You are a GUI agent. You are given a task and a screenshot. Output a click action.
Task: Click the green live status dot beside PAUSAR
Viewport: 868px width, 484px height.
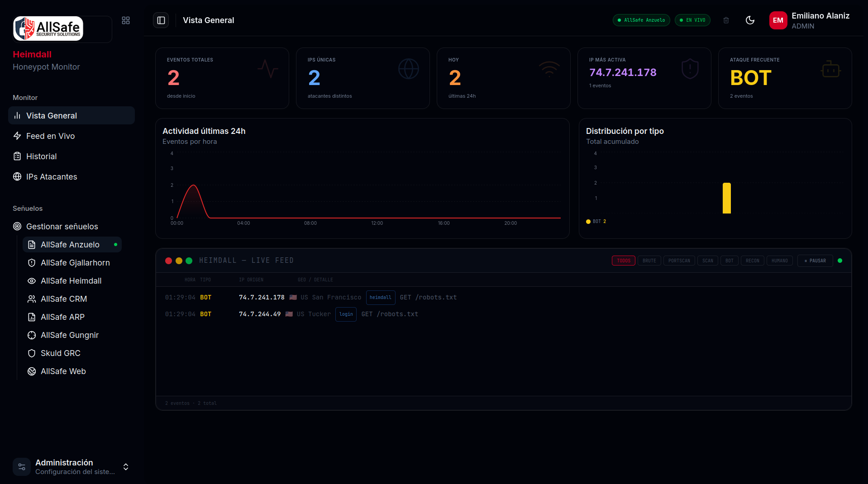840,261
